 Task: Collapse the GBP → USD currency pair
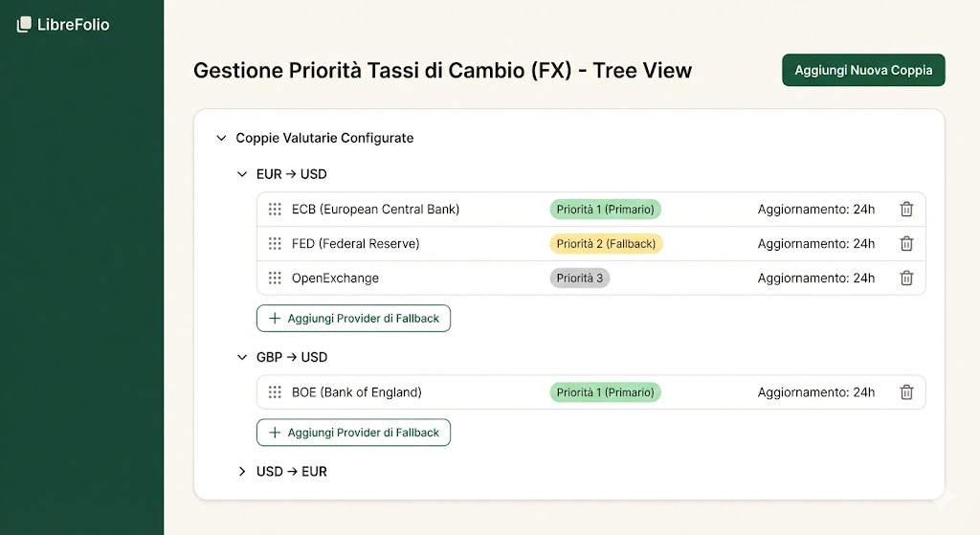tap(242, 358)
